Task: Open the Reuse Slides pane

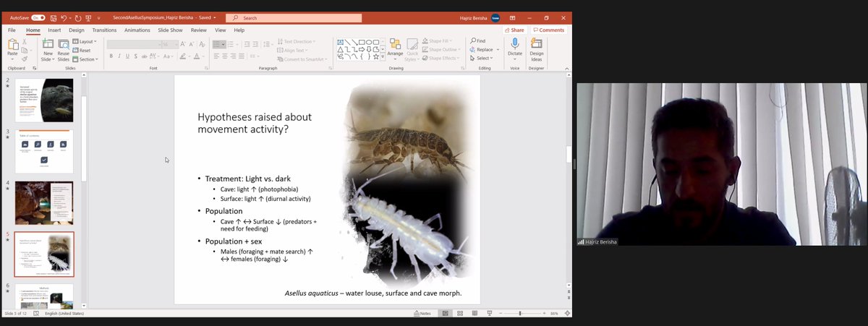Action: tap(64, 48)
